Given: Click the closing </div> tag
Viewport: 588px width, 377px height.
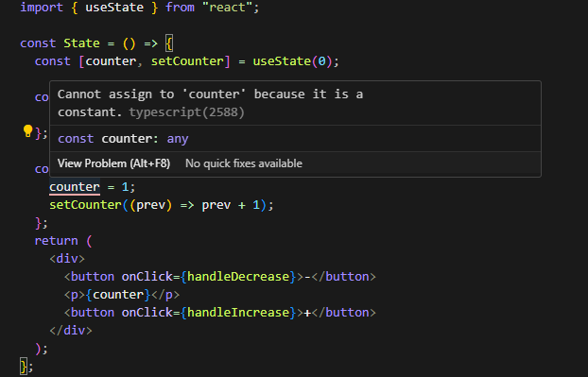Looking at the screenshot, I should pyautogui.click(x=71, y=331).
